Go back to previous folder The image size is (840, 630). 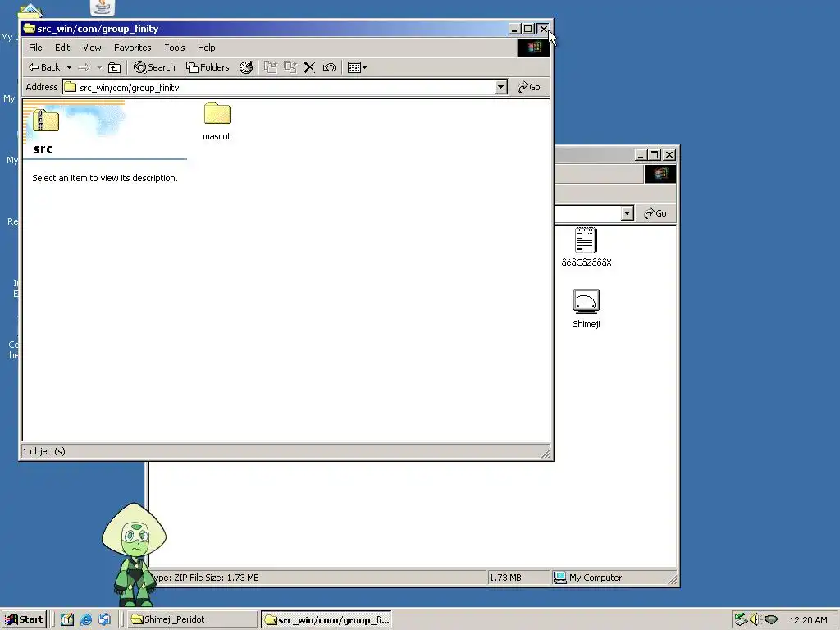[x=44, y=67]
